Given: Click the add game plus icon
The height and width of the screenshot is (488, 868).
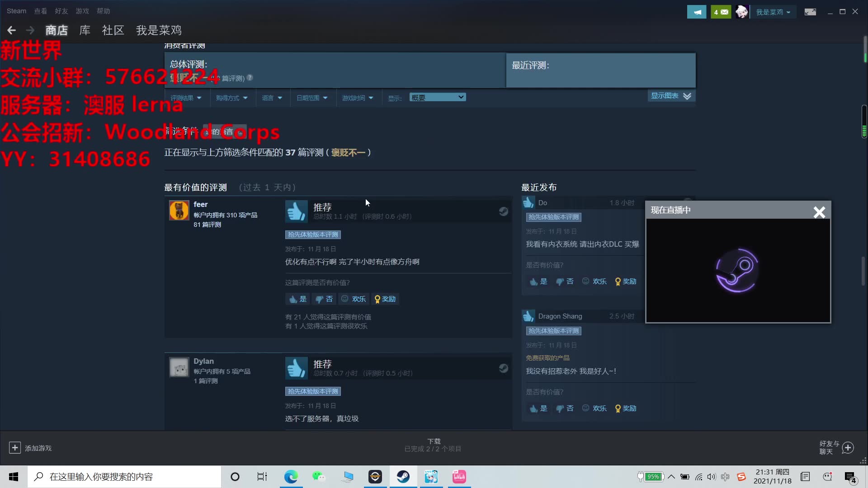Looking at the screenshot, I should (14, 448).
